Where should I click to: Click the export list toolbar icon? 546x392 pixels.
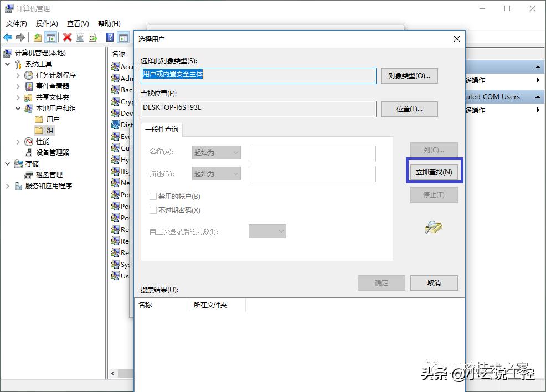click(91, 37)
